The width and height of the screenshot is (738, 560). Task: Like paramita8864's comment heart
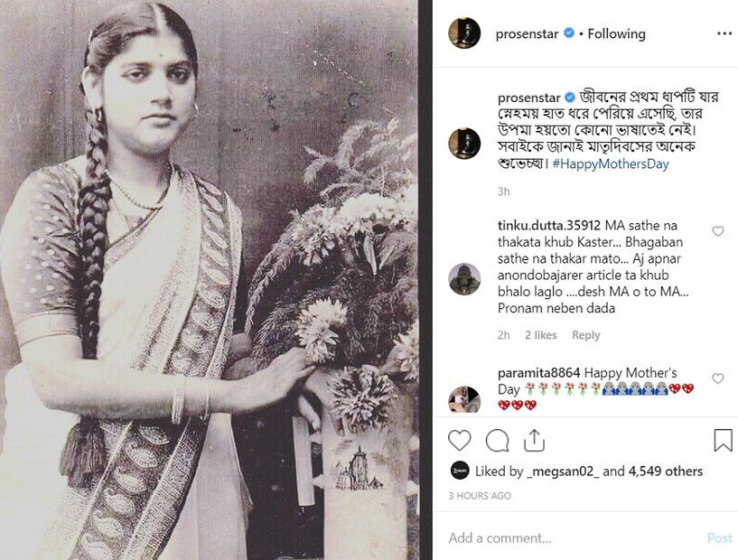click(718, 378)
